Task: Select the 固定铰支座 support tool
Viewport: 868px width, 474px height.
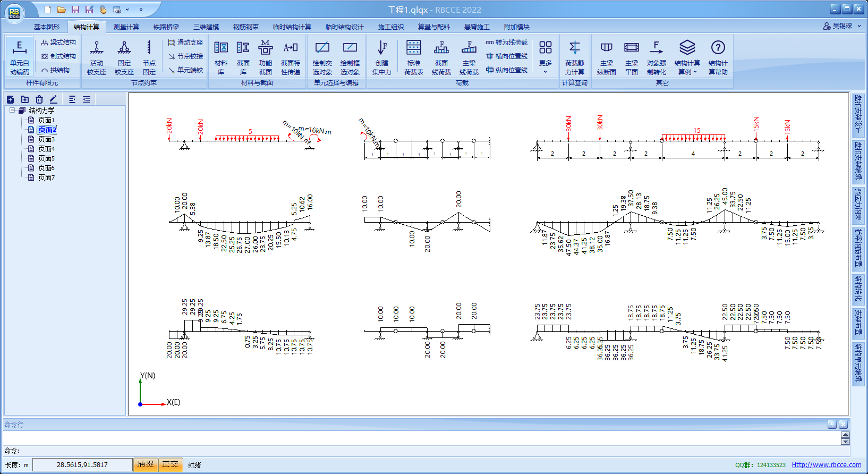Action: point(124,57)
